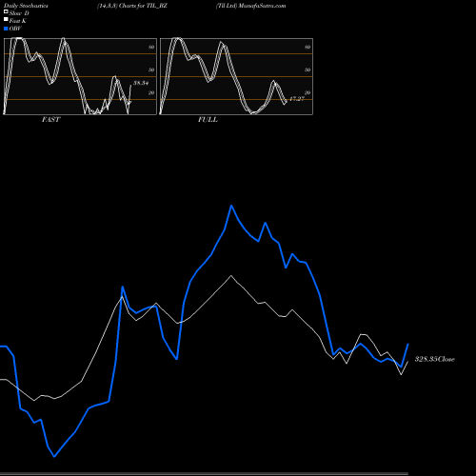476x476 pixels.
Task: Click the lowest trough of the blue OBV line
Action: pyautogui.click(x=54, y=456)
